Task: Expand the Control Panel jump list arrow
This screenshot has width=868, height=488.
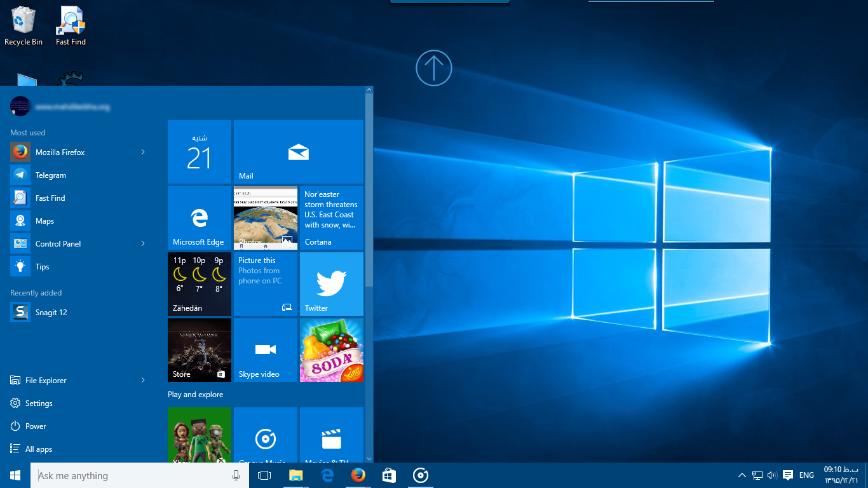Action: (x=143, y=244)
